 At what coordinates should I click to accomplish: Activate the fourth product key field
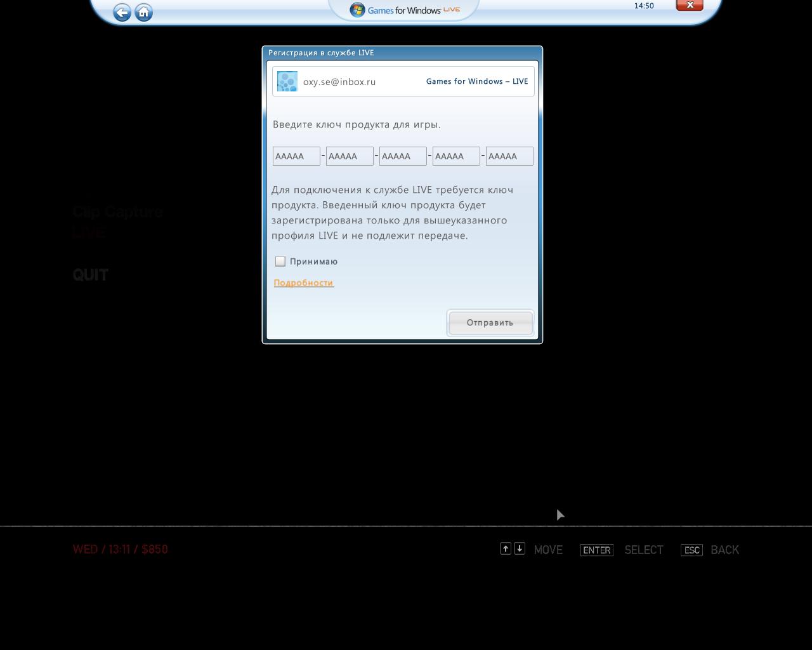[x=456, y=156]
